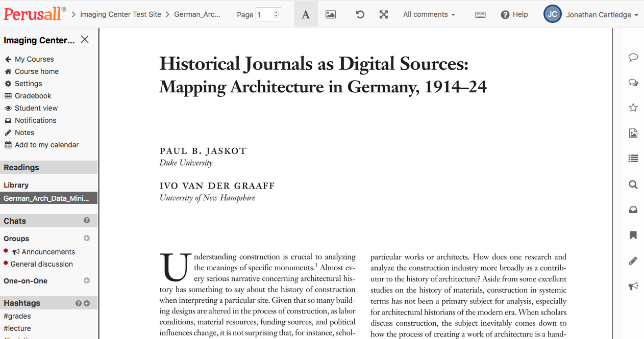Click the page number stepper arrows

click(x=277, y=15)
